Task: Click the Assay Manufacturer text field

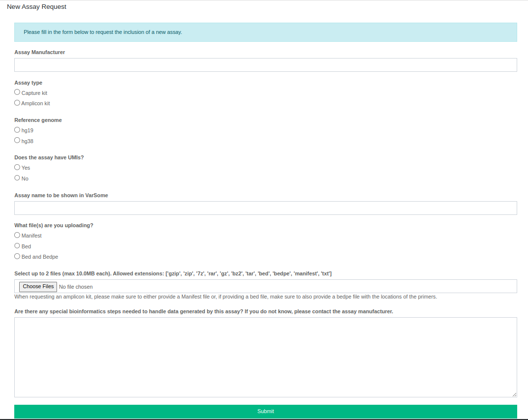Action: (x=265, y=65)
